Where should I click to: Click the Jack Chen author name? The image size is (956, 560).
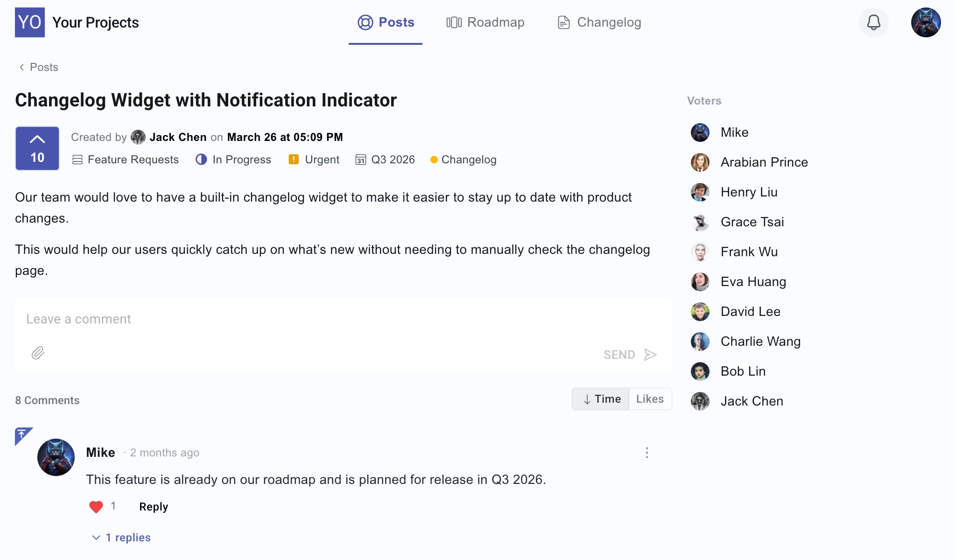click(178, 137)
